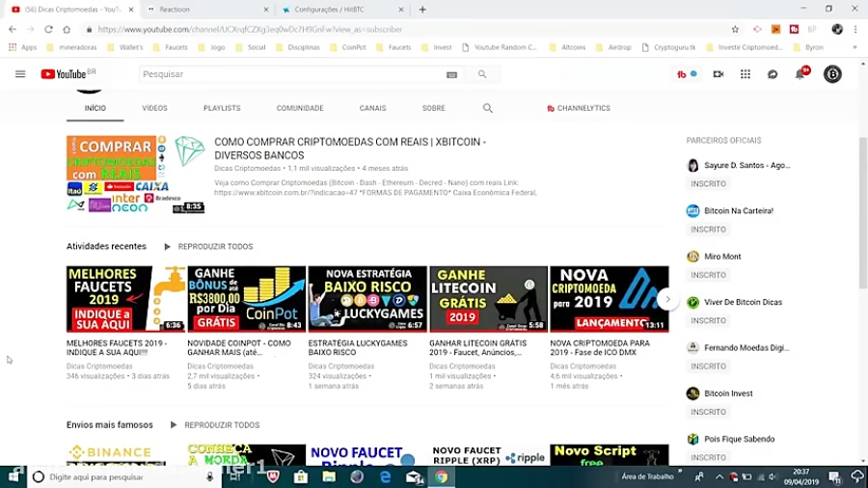This screenshot has width=868, height=488.
Task: Open the YouTube hamburger guide menu
Action: pyautogui.click(x=20, y=74)
